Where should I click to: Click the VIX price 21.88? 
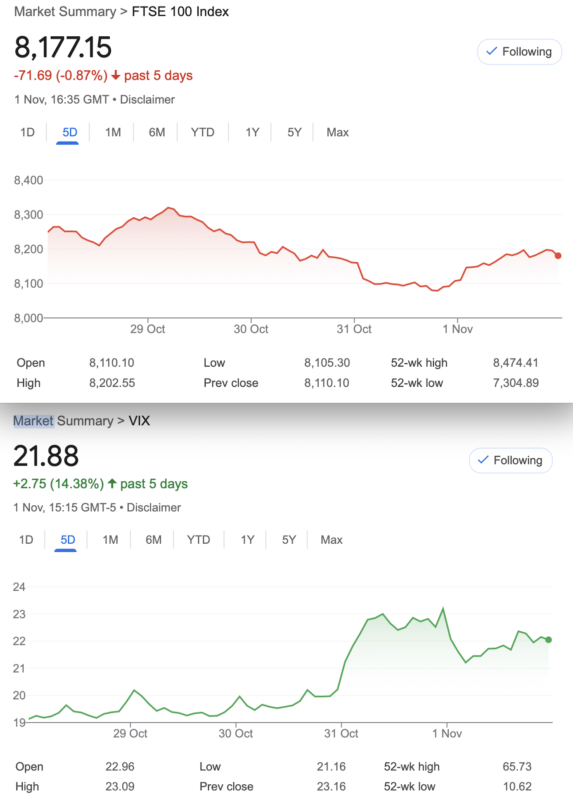tap(46, 456)
